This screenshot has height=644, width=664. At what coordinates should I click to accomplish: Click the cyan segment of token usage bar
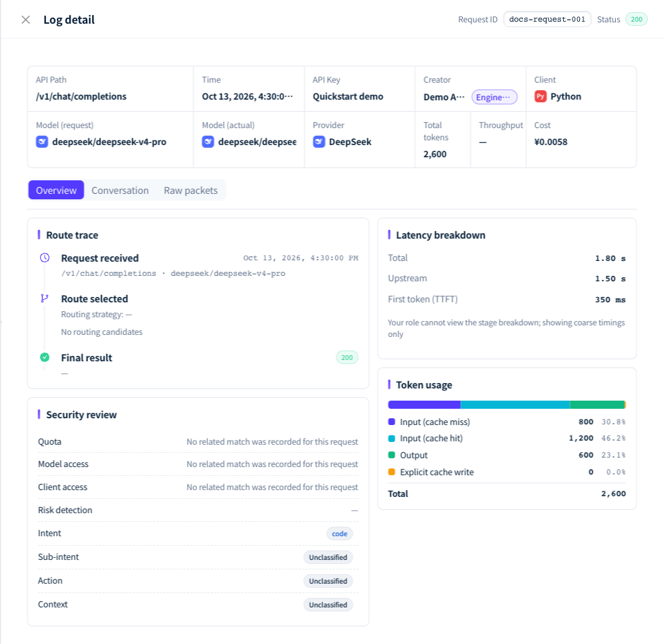516,405
